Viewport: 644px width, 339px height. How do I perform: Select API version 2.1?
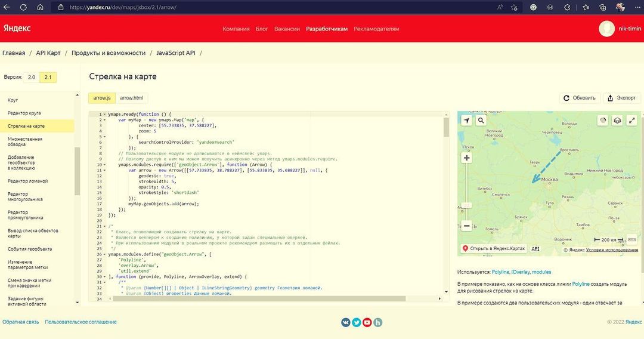[x=48, y=77]
